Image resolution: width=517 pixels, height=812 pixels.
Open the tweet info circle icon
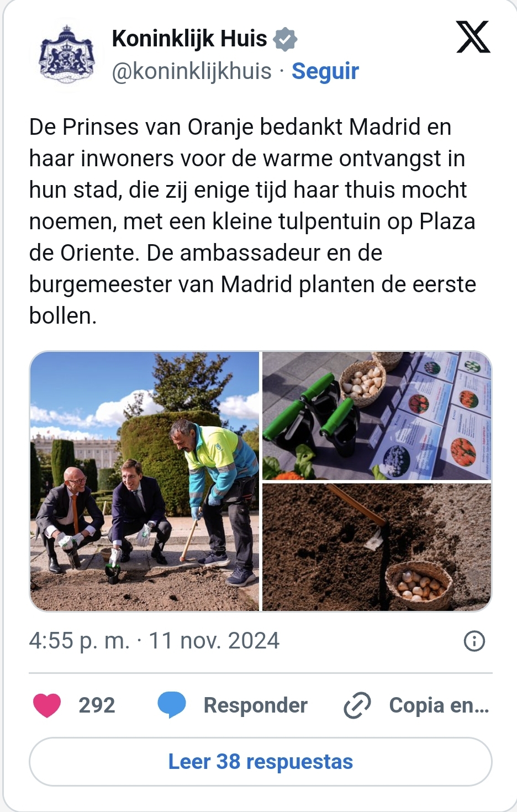click(474, 641)
